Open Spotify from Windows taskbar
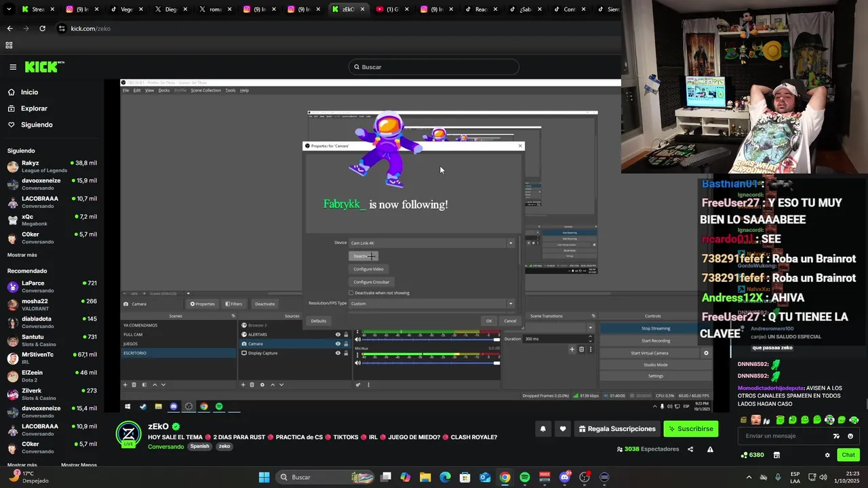The width and height of the screenshot is (868, 488). (x=525, y=477)
